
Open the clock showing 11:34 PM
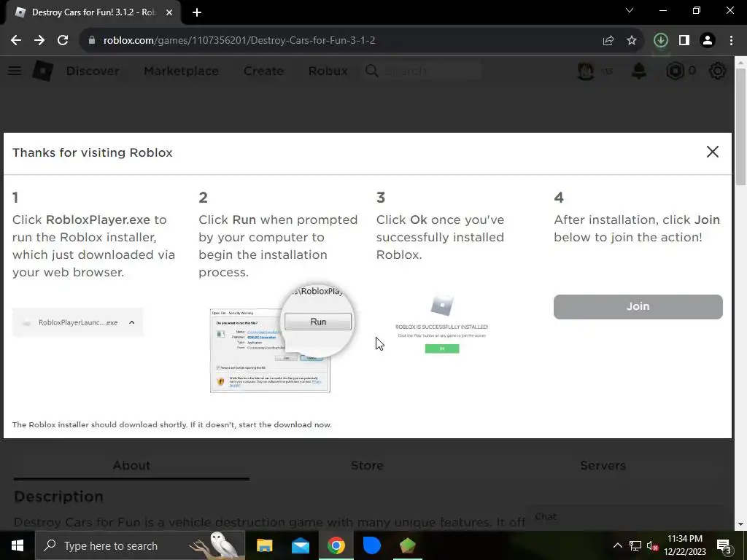(685, 545)
